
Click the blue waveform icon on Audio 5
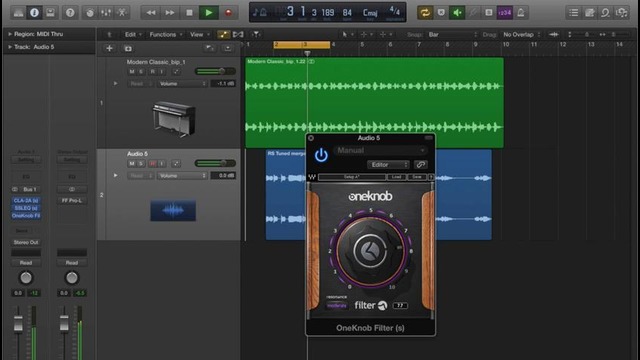point(173,210)
